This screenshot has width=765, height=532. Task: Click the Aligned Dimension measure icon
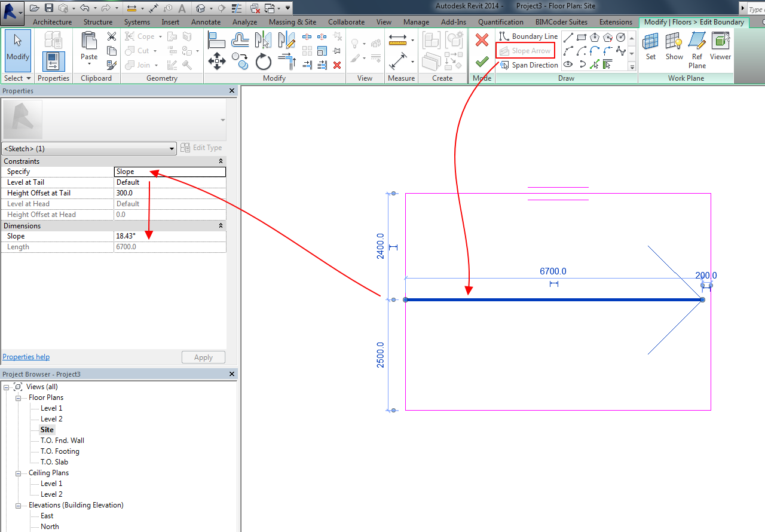click(x=397, y=39)
